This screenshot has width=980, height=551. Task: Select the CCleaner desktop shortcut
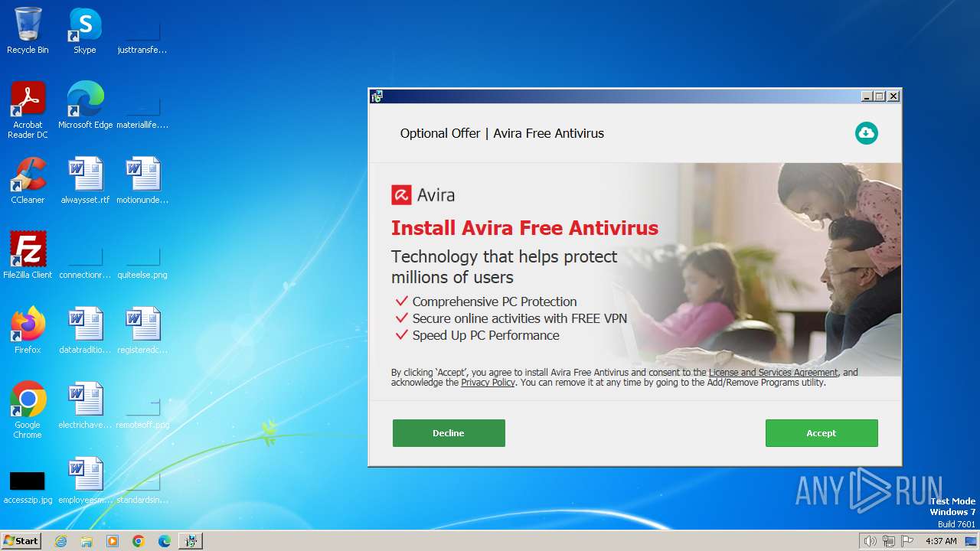tap(28, 181)
